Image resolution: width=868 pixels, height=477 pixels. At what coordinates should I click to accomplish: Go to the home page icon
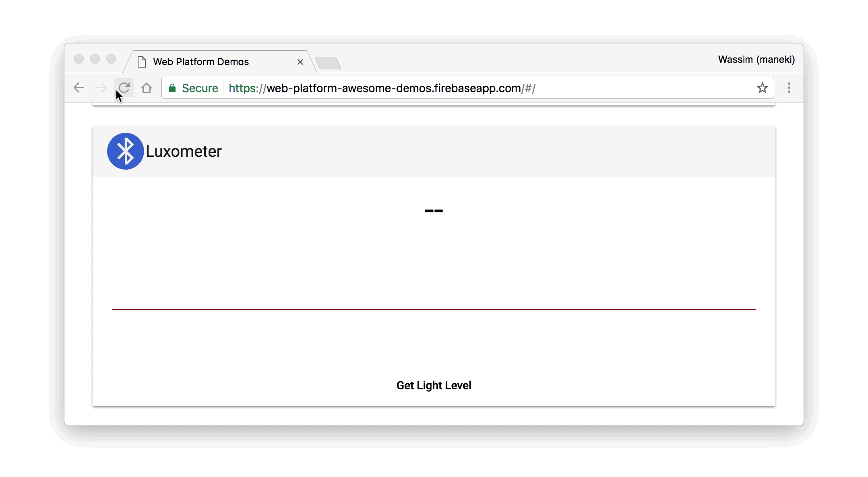click(147, 88)
